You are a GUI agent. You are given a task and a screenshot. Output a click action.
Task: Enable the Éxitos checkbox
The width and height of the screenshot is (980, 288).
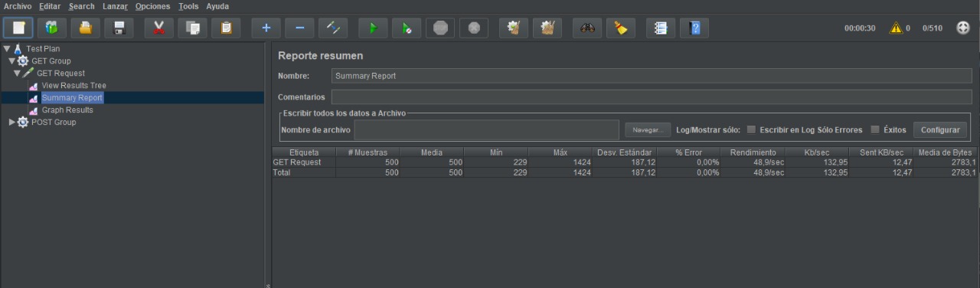pyautogui.click(x=875, y=129)
